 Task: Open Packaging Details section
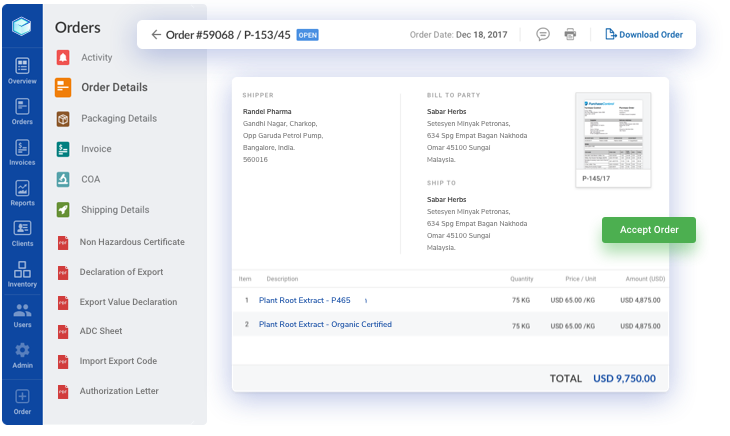click(119, 118)
